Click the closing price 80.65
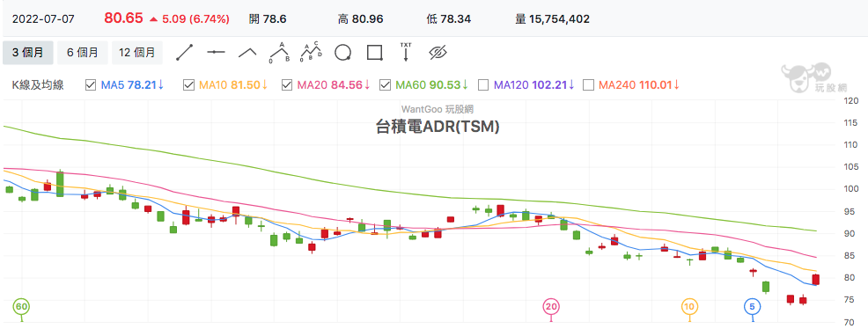Viewport: 868px width, 329px height. point(124,18)
